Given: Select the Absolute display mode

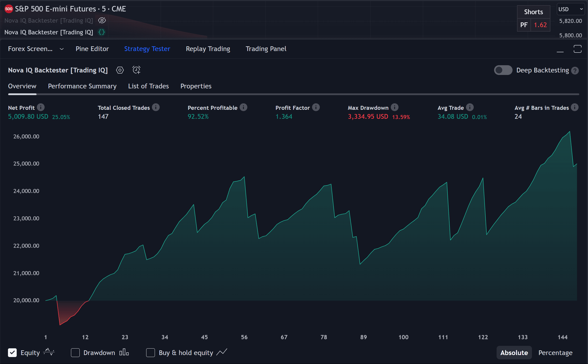Looking at the screenshot, I should 514,353.
